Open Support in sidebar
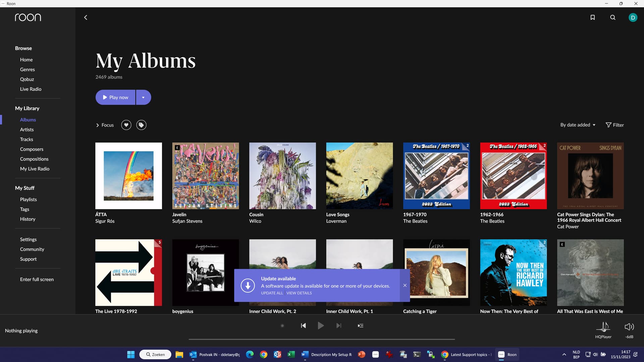 click(x=28, y=259)
